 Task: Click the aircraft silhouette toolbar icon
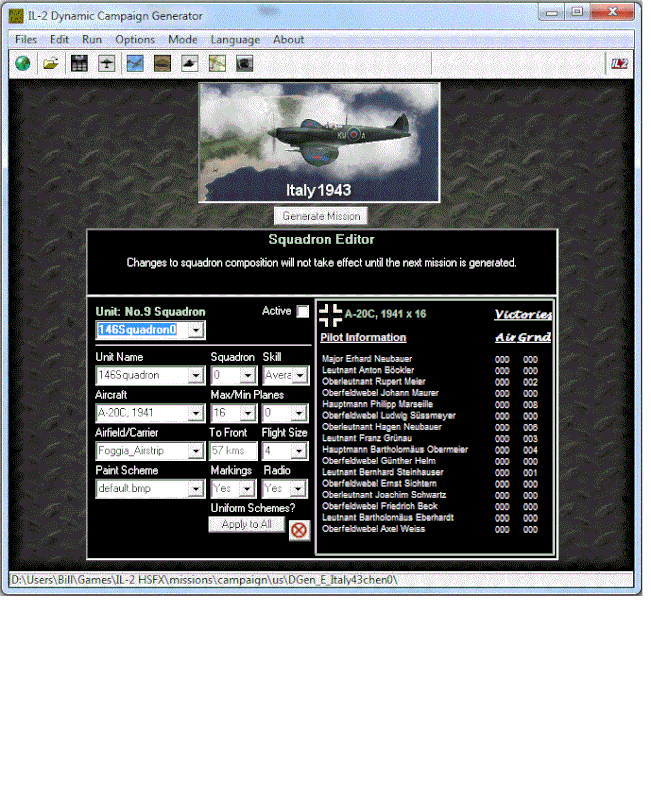point(107,64)
